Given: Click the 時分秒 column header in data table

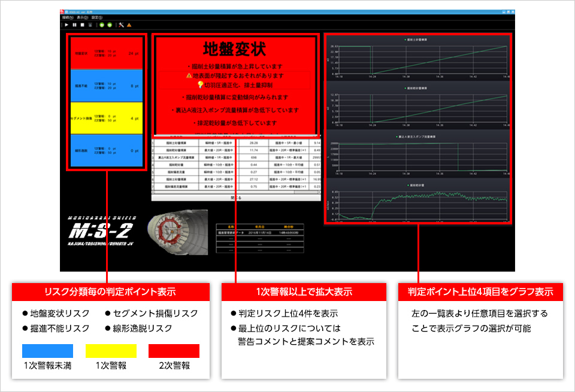Looking at the screenshot, I should tap(289, 227).
